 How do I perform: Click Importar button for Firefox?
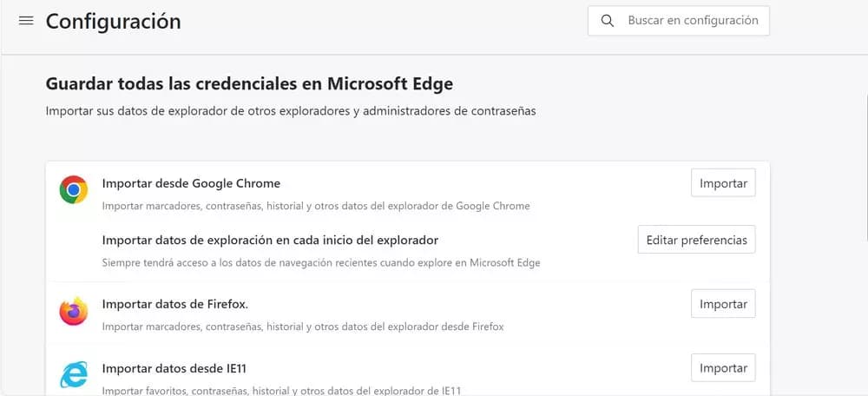click(723, 304)
